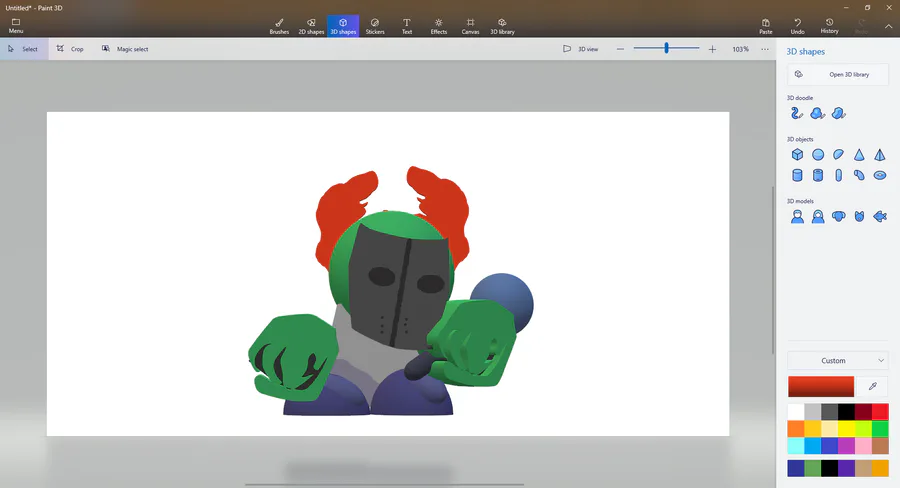Click the 103% zoom percentage field
The height and width of the screenshot is (488, 900).
(740, 49)
